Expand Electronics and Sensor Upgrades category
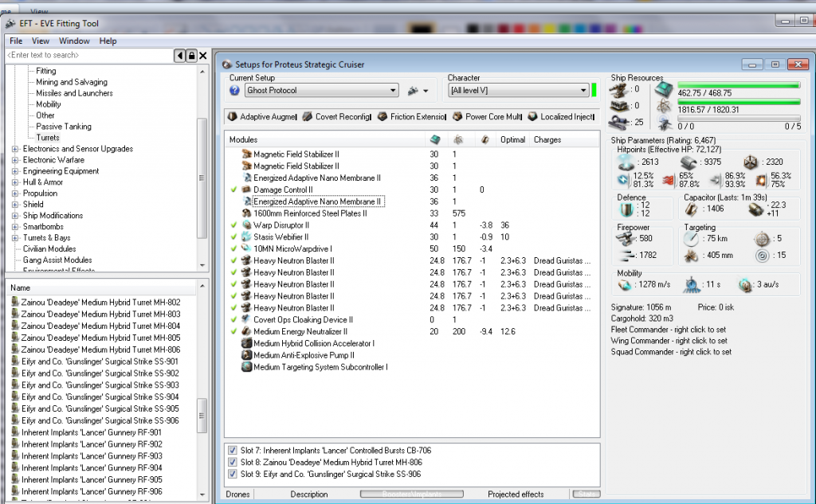816x504 pixels. [x=15, y=149]
